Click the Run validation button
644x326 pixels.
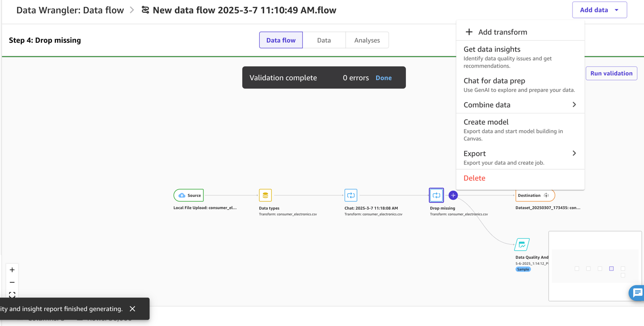[611, 73]
